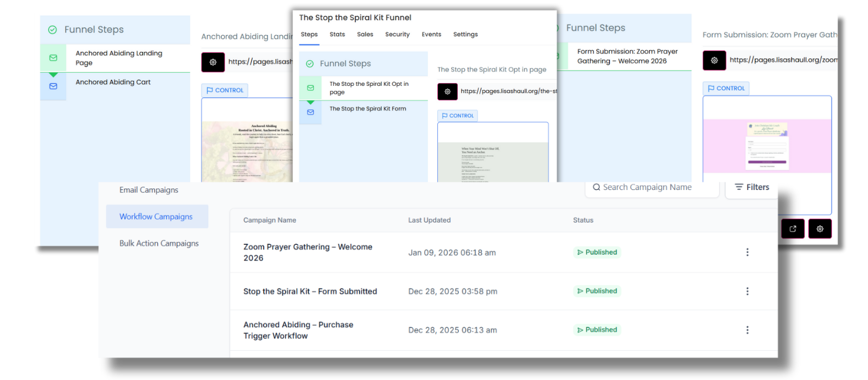Viewport: 868px width, 380px height.
Task: Click the Filters button
Action: [x=751, y=187]
